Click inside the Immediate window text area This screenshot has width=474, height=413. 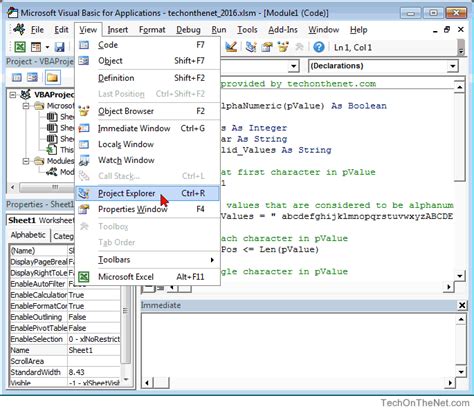tap(299, 345)
